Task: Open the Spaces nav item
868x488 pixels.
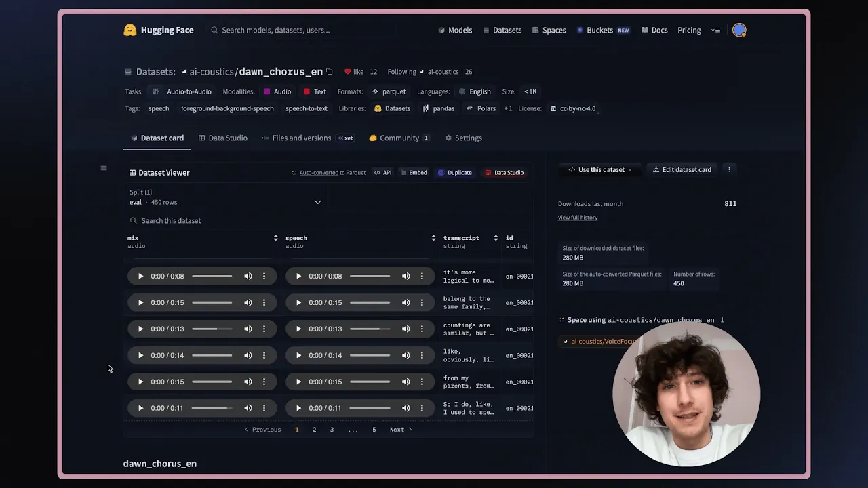Action: (x=549, y=30)
